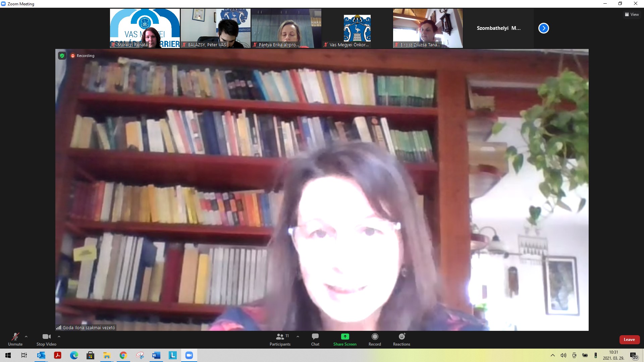The width and height of the screenshot is (644, 362).
Task: Show next participants with blue arrow
Action: click(543, 28)
